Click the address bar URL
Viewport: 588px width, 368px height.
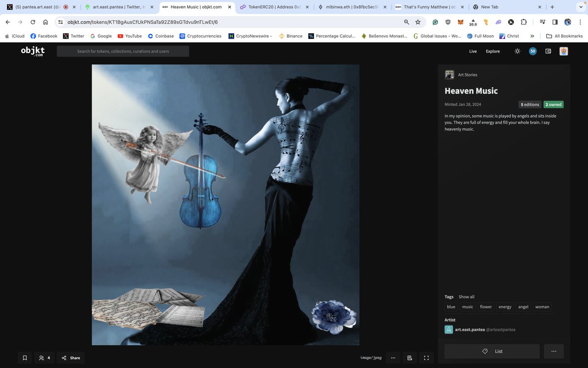pos(143,22)
